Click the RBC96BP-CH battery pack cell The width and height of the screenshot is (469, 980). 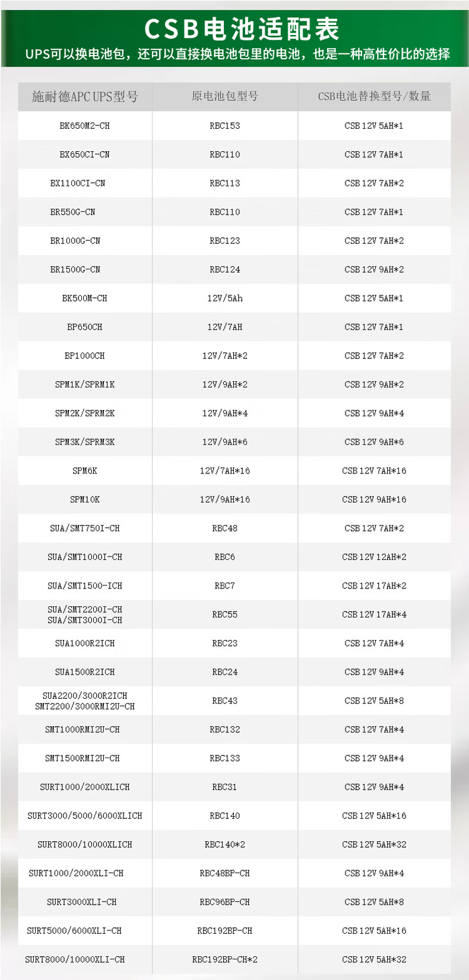tap(224, 902)
